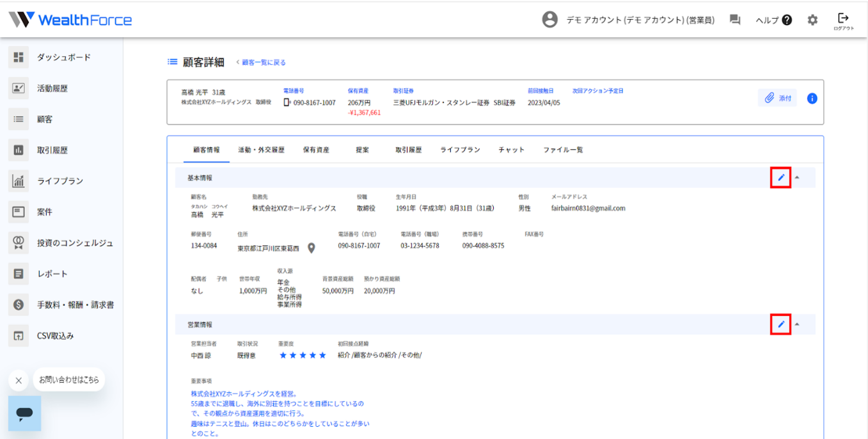Screen dimensions: 868x439
Task: Click the 重要事項 blue notes text
Action: [x=280, y=413]
